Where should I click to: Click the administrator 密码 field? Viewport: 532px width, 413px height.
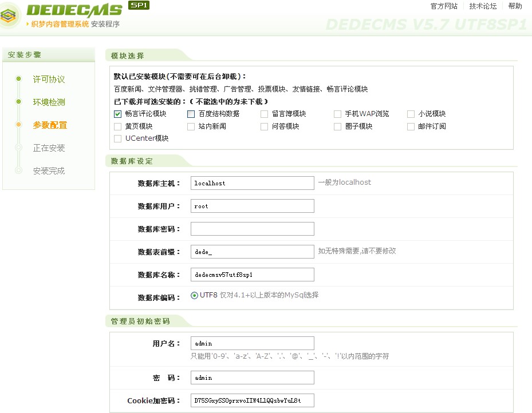pos(253,378)
